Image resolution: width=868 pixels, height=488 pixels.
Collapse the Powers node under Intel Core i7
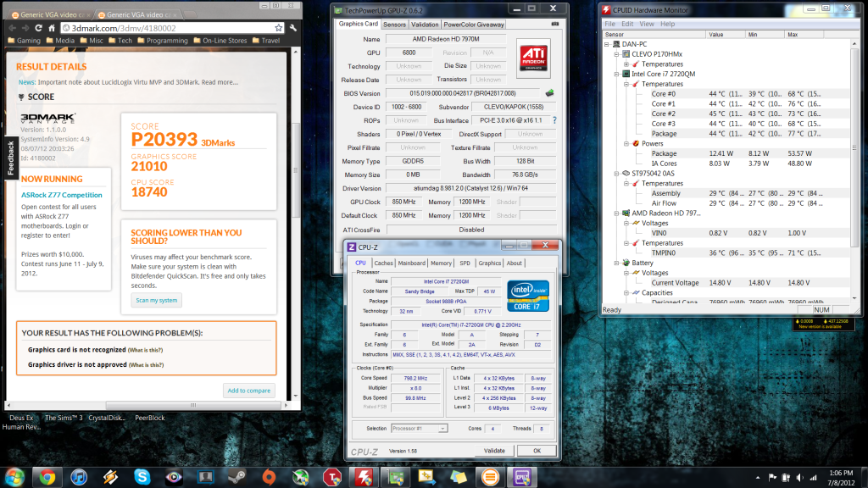[x=626, y=144]
